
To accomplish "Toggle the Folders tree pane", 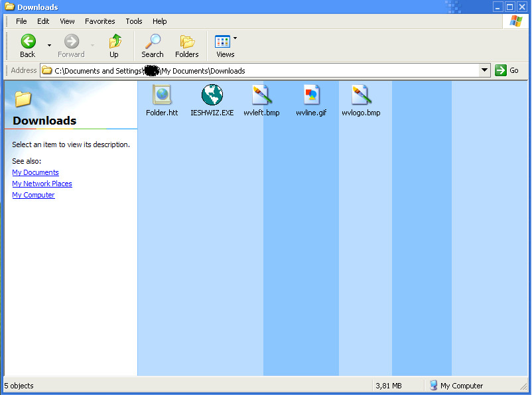I will pos(187,46).
